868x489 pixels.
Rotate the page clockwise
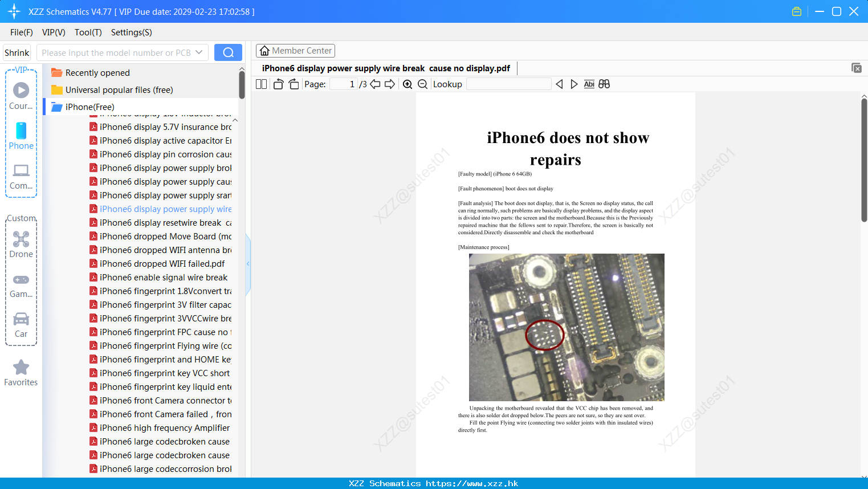[294, 84]
